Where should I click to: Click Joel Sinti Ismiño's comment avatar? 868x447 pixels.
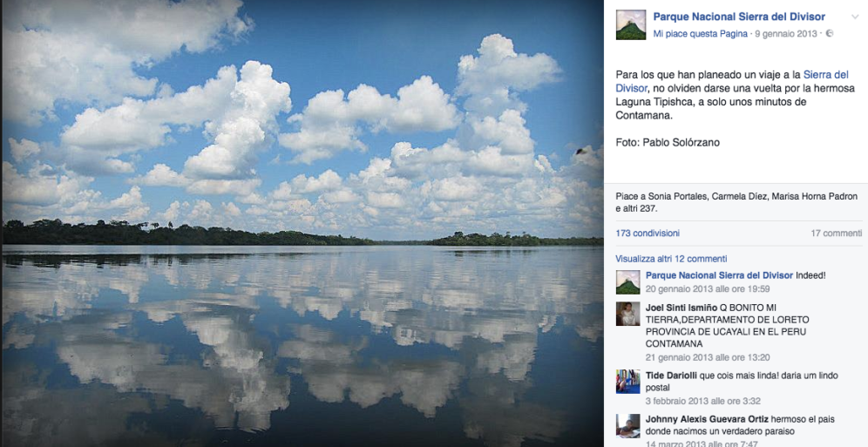[x=627, y=314]
